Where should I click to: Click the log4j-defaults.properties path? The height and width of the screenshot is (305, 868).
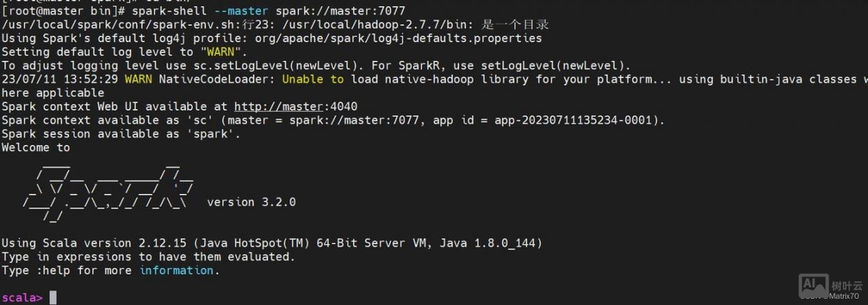coord(398,39)
